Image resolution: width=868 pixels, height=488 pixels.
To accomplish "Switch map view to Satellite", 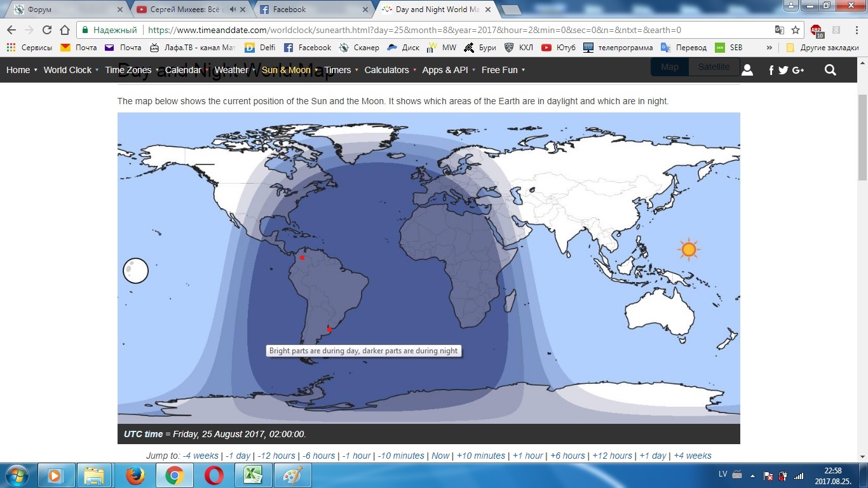I will click(x=714, y=67).
